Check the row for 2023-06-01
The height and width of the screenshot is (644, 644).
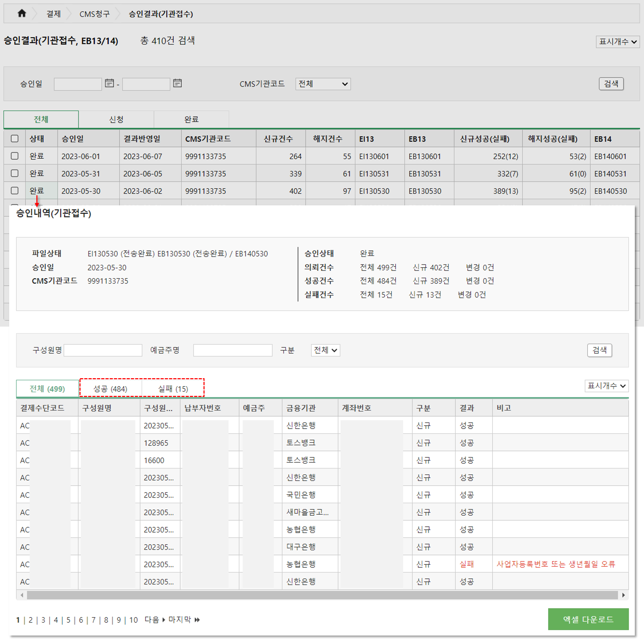coord(14,156)
